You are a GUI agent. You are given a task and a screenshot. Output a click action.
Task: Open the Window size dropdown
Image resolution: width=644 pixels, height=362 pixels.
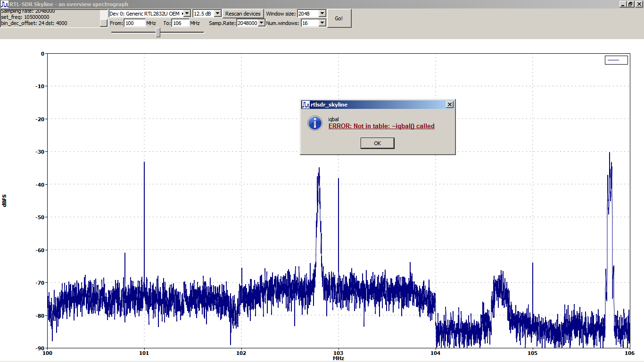[x=322, y=14]
